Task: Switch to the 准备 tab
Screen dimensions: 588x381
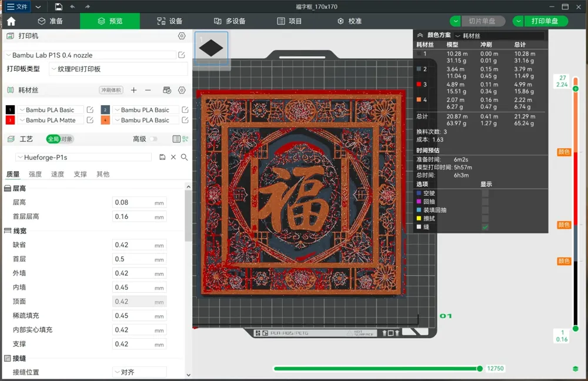Action: coord(51,21)
